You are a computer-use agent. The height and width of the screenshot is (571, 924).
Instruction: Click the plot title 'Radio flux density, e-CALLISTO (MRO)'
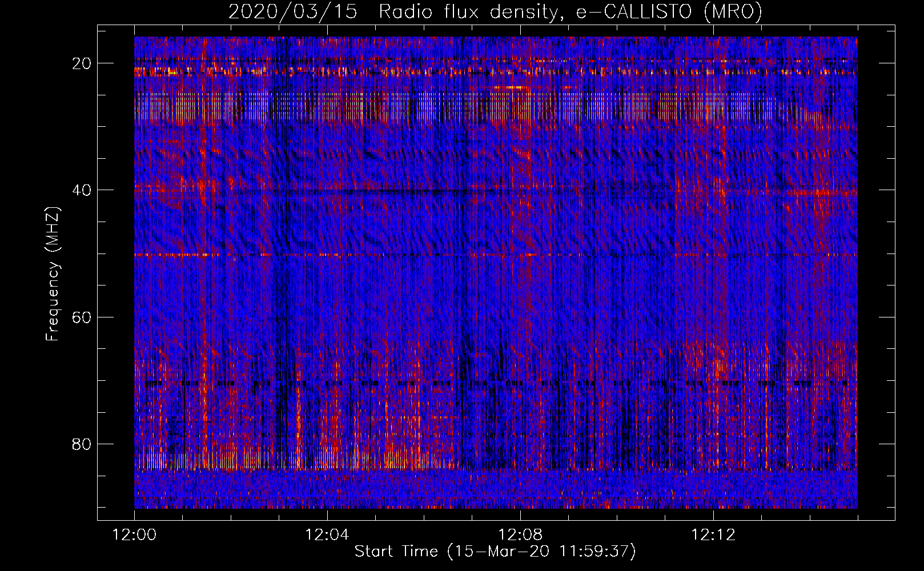[x=570, y=11]
